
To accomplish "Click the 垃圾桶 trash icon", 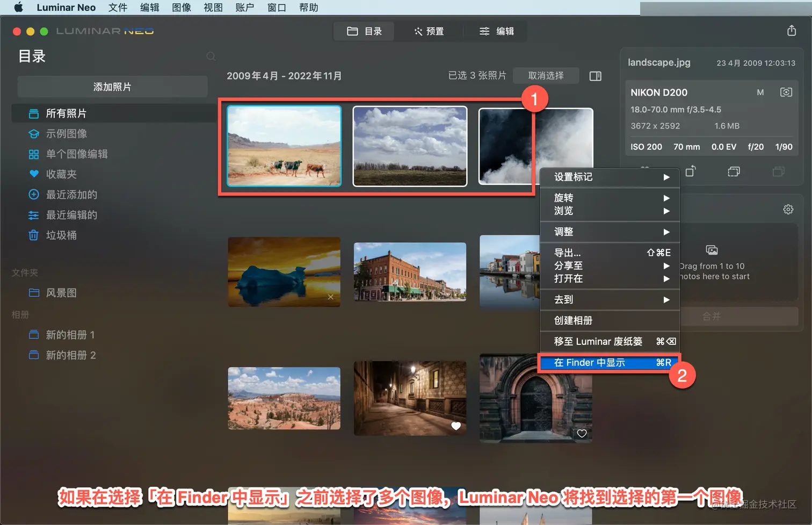I will tap(33, 235).
